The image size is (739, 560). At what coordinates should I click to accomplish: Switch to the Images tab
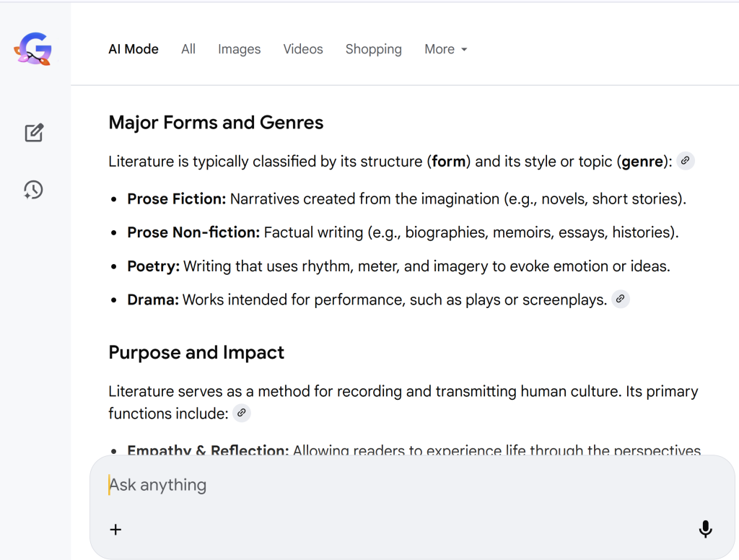239,49
